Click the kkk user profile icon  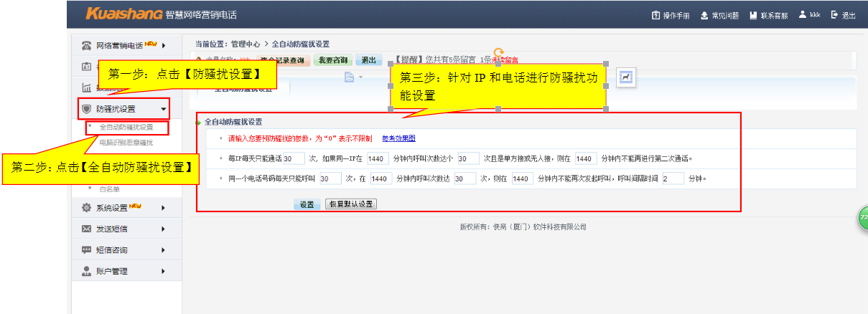pyautogui.click(x=802, y=14)
